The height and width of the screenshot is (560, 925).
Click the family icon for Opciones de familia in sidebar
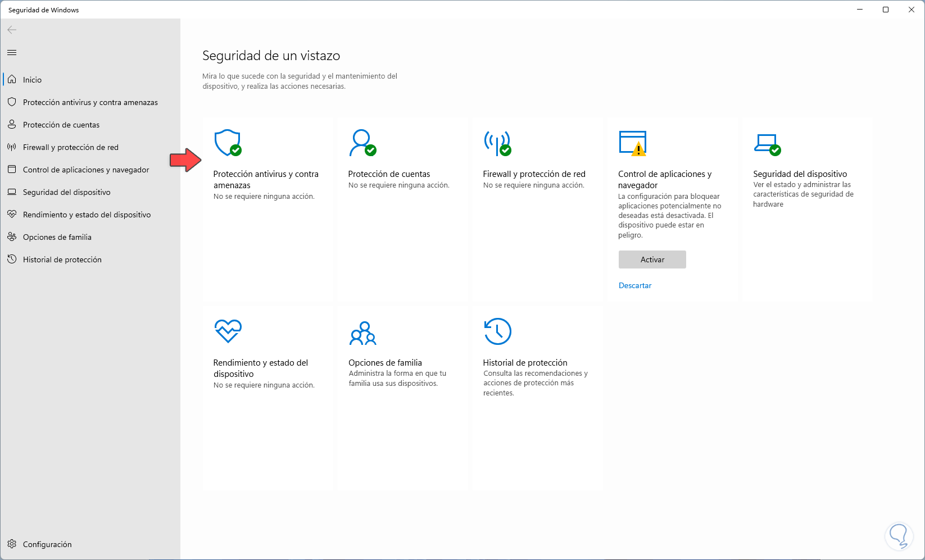(12, 236)
